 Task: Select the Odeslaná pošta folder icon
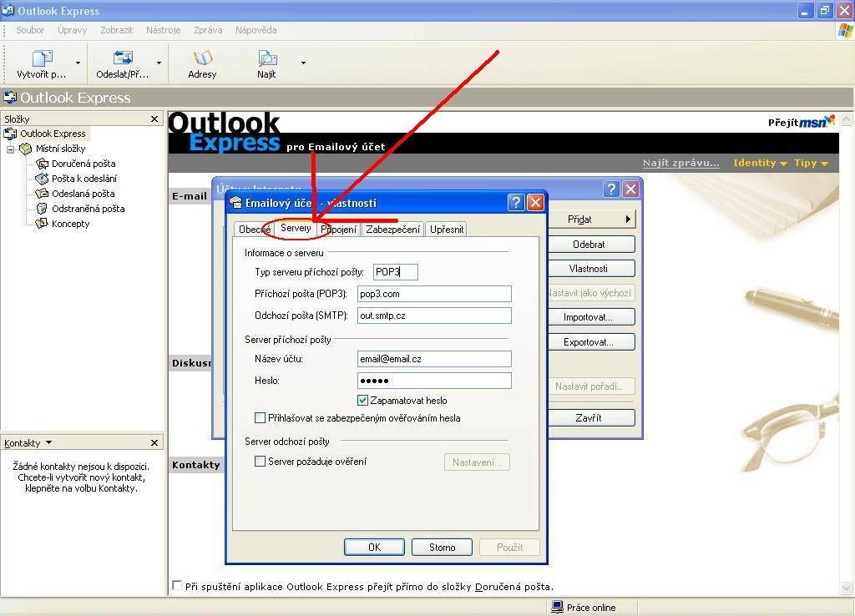coord(42,194)
